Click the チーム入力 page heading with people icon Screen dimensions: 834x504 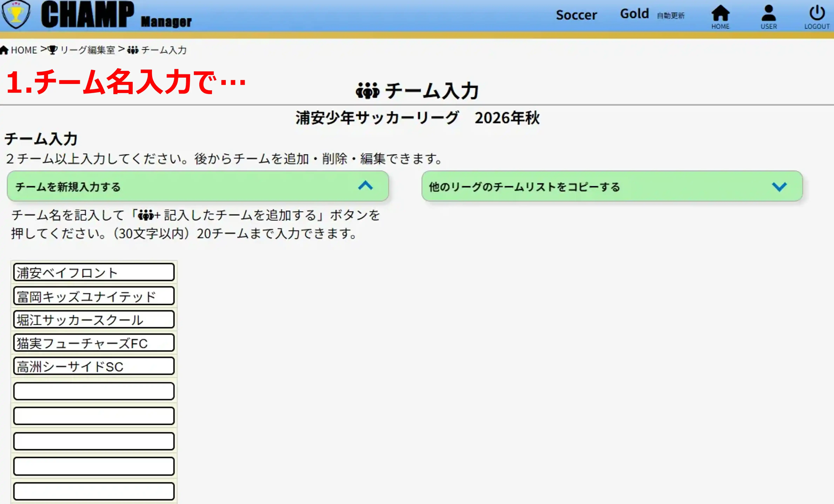[417, 91]
